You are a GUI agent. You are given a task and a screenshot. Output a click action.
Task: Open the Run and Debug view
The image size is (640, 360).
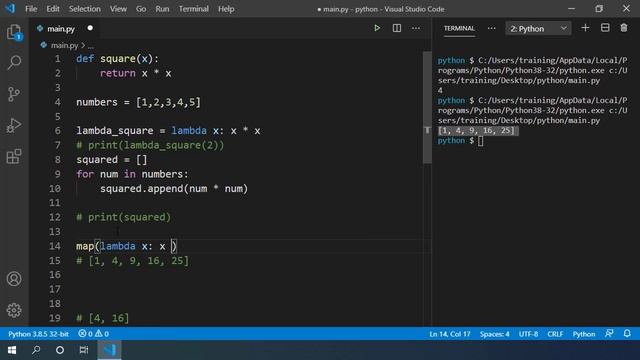(x=14, y=126)
